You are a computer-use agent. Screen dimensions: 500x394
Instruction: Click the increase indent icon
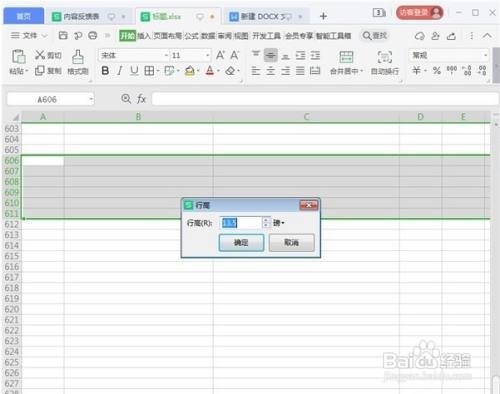click(315, 55)
